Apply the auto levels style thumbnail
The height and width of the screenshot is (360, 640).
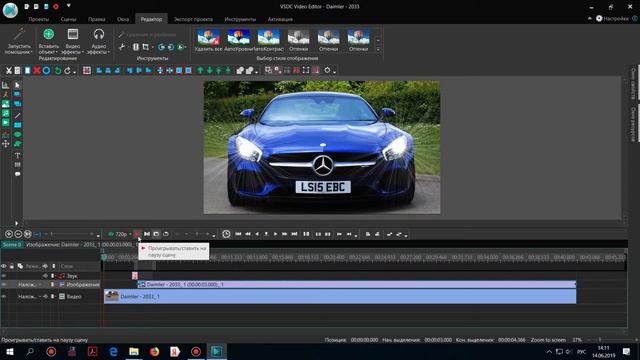[238, 40]
